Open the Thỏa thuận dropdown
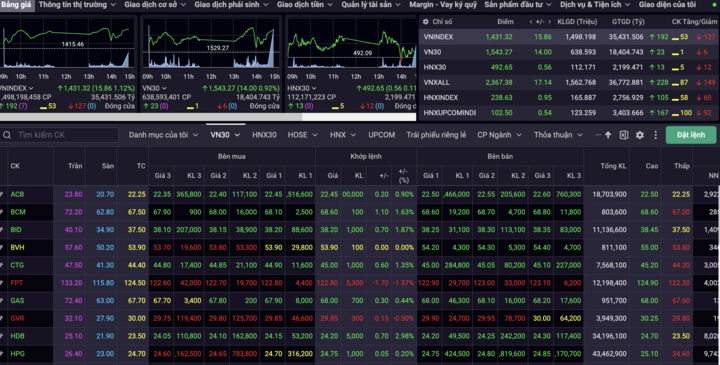 [x=558, y=135]
